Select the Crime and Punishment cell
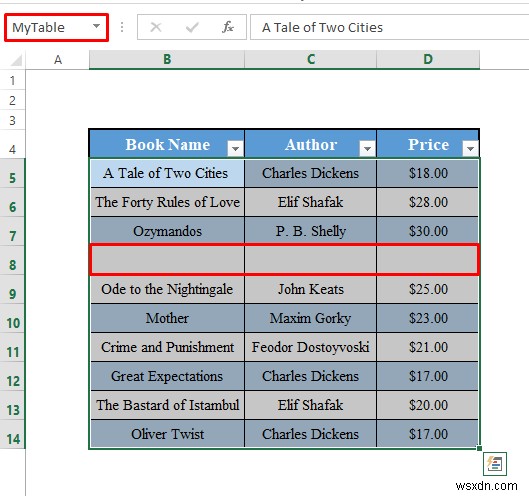Screen dimensions: 529x496 coord(167,347)
